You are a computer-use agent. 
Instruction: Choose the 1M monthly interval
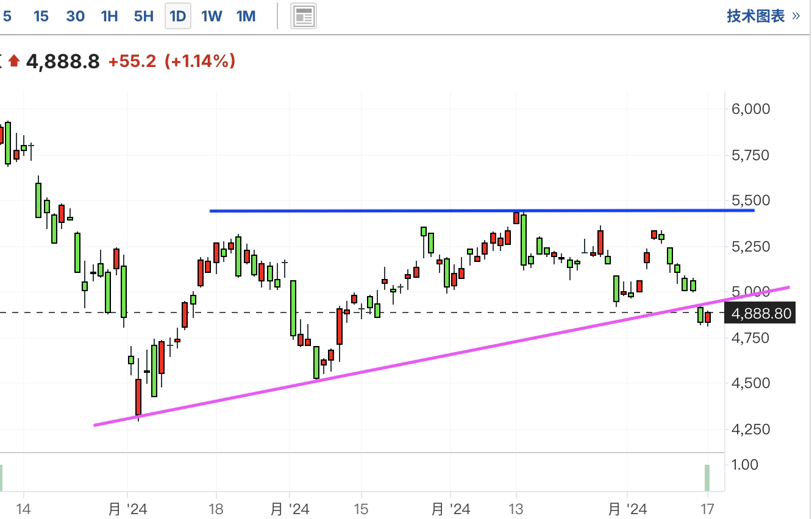click(246, 16)
